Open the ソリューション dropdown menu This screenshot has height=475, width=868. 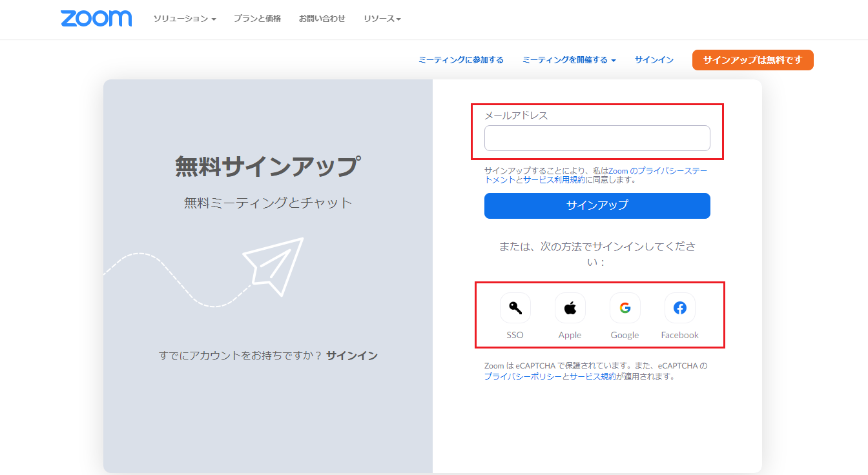click(185, 19)
